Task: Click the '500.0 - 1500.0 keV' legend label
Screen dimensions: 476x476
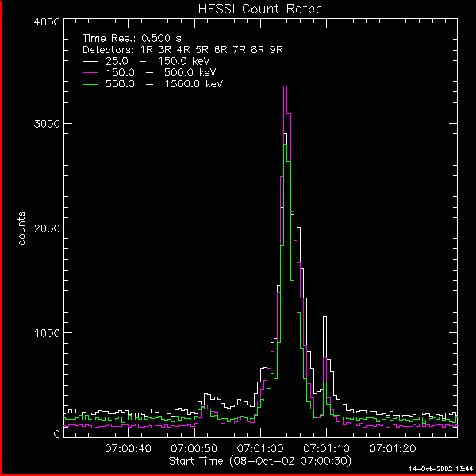Action: (x=164, y=84)
